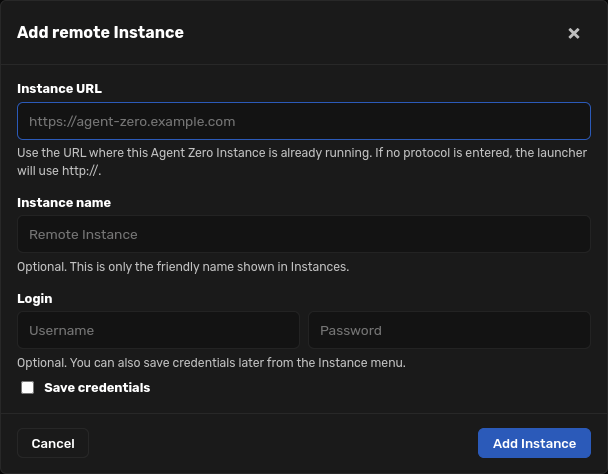Image resolution: width=608 pixels, height=474 pixels.
Task: Click the 'Optional. This is only the friendly name' hint
Action: 183,267
